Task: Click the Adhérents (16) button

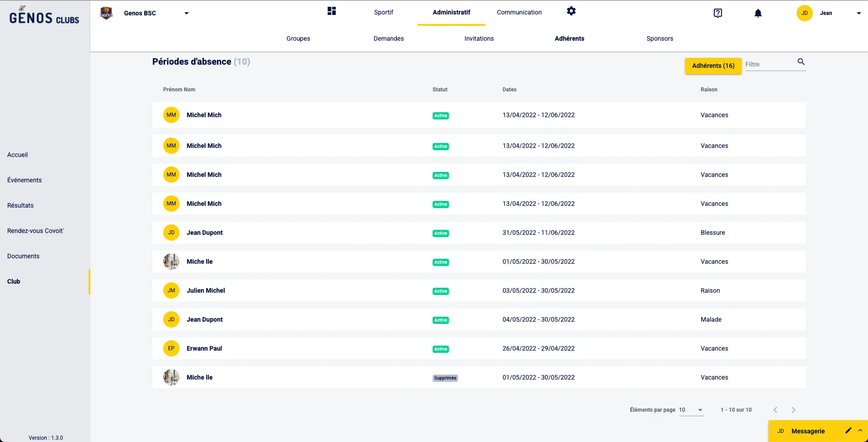Action: (x=713, y=66)
